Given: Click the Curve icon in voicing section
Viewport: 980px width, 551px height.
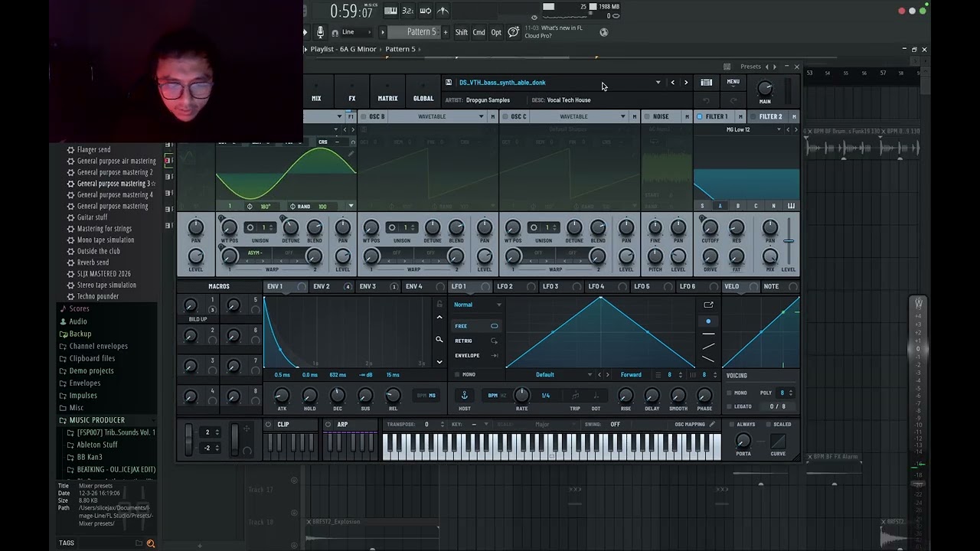Looking at the screenshot, I should coord(778,442).
